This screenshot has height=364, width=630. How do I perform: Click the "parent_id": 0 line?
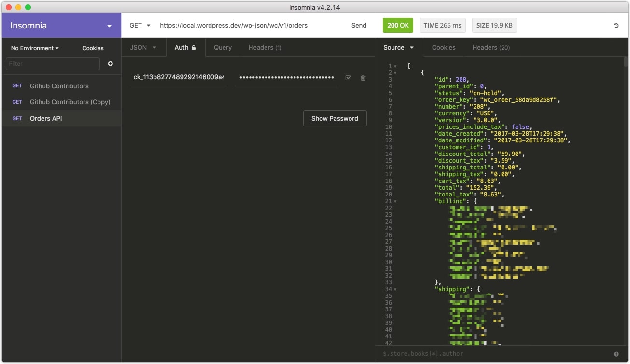(x=462, y=86)
